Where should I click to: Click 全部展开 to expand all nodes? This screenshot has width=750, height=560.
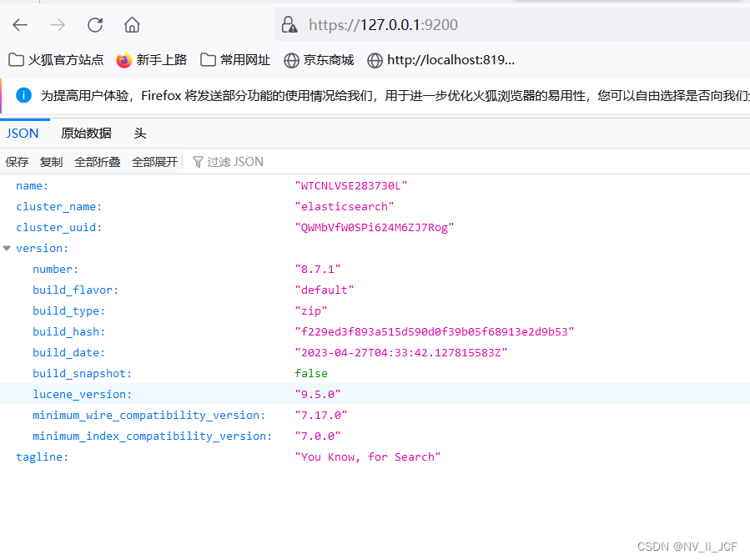[x=154, y=161]
